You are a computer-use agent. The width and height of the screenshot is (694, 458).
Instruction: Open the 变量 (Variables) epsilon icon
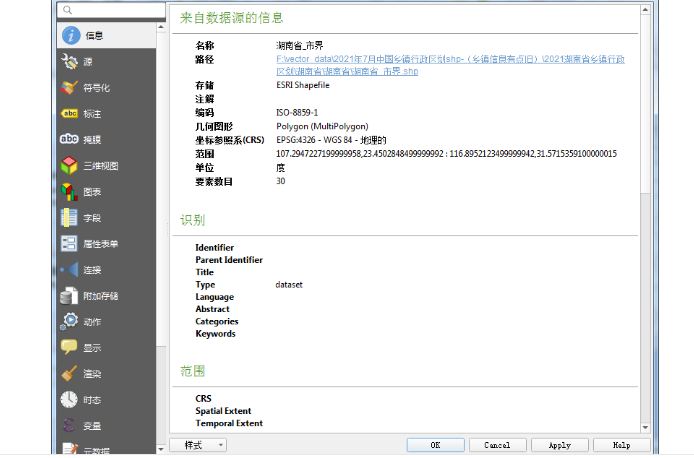(x=69, y=425)
